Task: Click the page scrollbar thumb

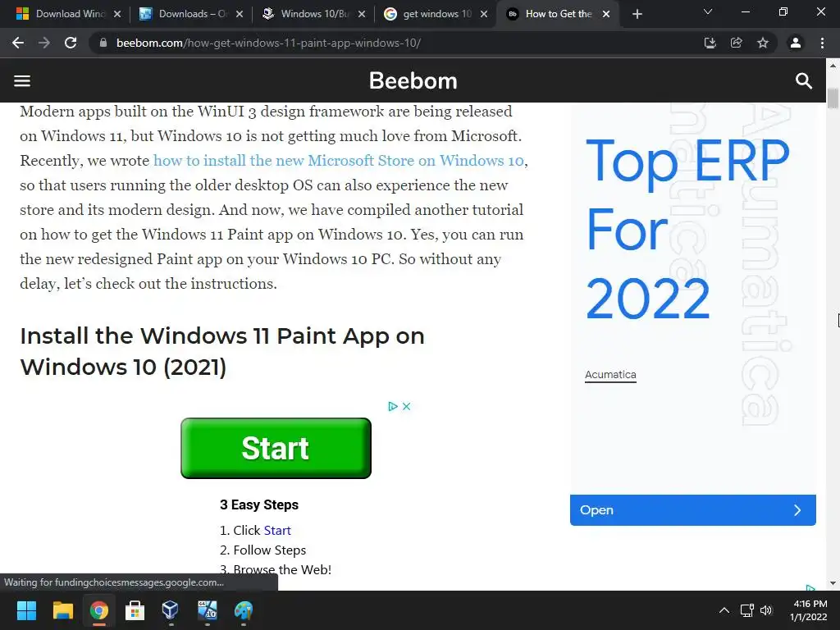Action: coord(833,98)
